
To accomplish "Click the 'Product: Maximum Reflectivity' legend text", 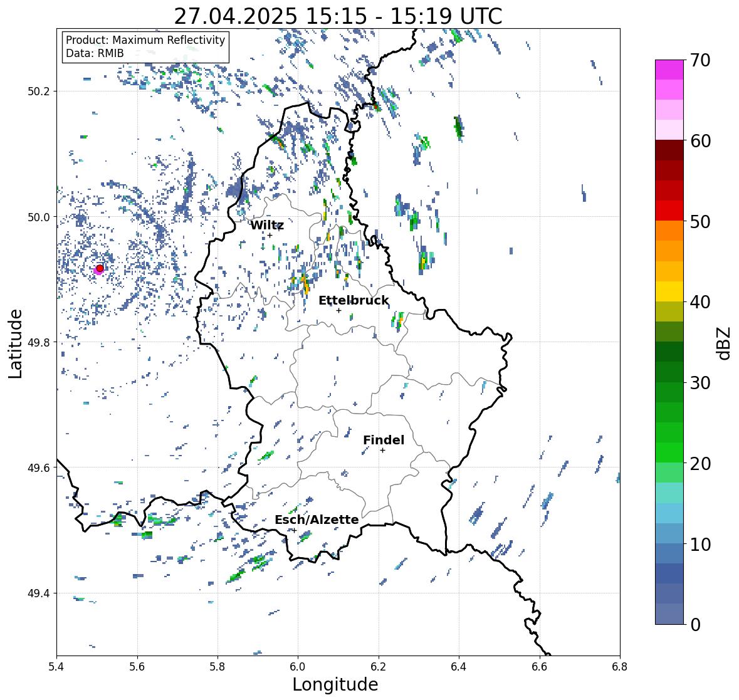I will pos(145,40).
